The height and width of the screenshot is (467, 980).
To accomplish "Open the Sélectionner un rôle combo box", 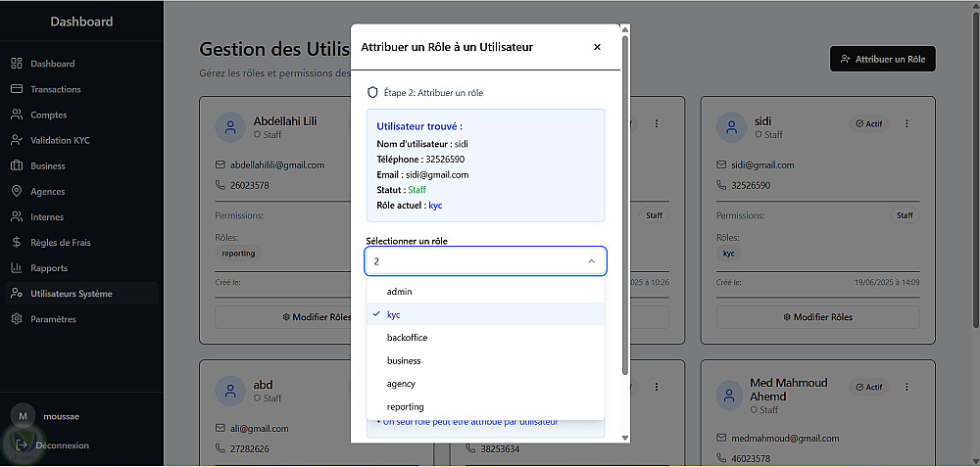I will coord(485,261).
